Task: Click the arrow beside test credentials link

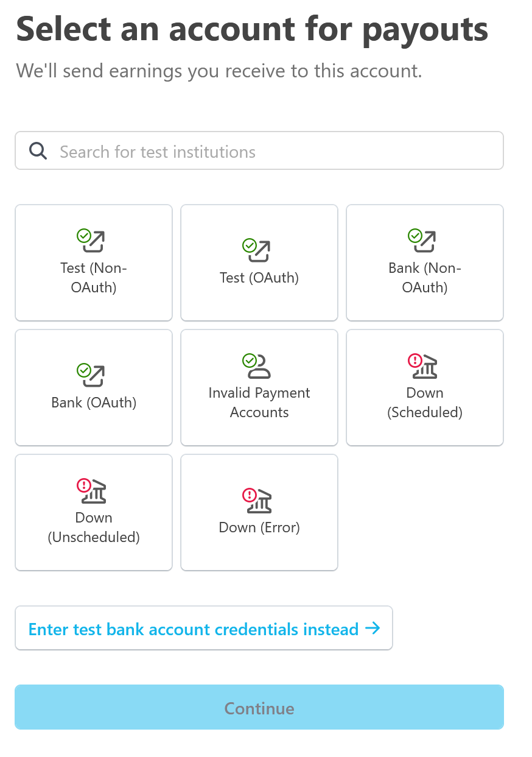Action: [x=373, y=628]
